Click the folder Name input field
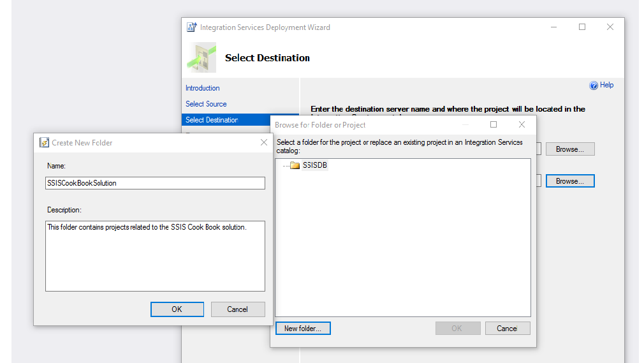Image resolution: width=644 pixels, height=363 pixels. click(x=155, y=183)
